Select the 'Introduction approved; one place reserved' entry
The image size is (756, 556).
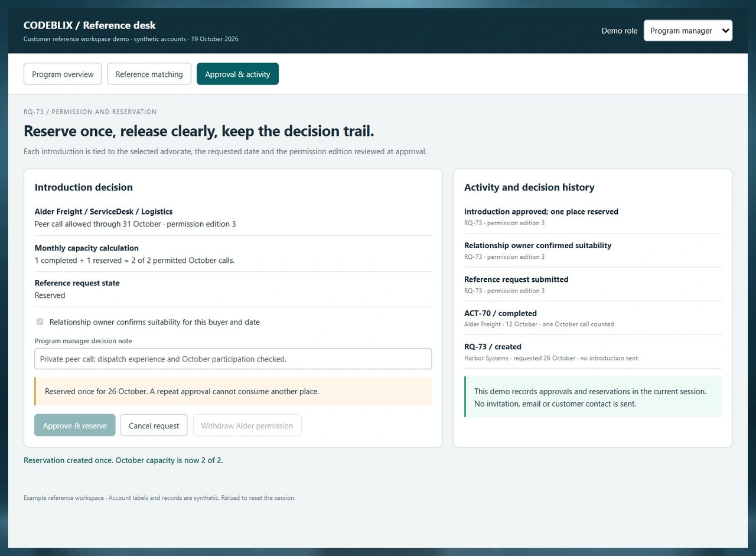[x=593, y=217]
